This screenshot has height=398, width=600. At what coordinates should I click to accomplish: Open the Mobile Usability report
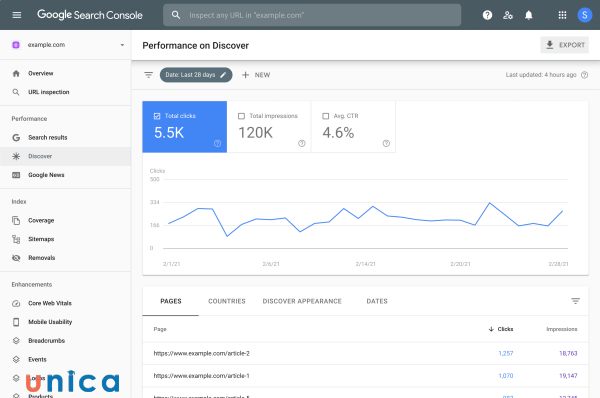(x=50, y=322)
